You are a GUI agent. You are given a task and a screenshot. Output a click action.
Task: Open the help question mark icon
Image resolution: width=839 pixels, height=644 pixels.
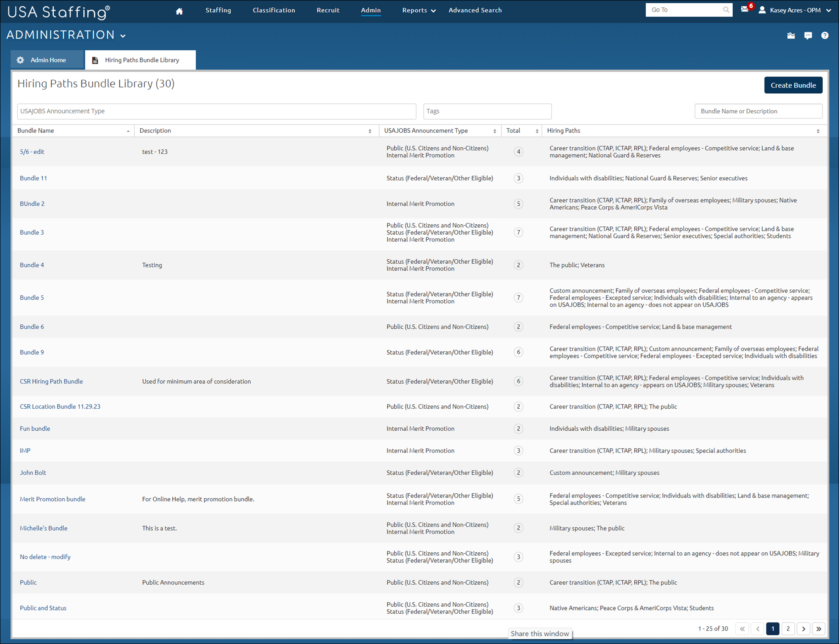pyautogui.click(x=825, y=35)
